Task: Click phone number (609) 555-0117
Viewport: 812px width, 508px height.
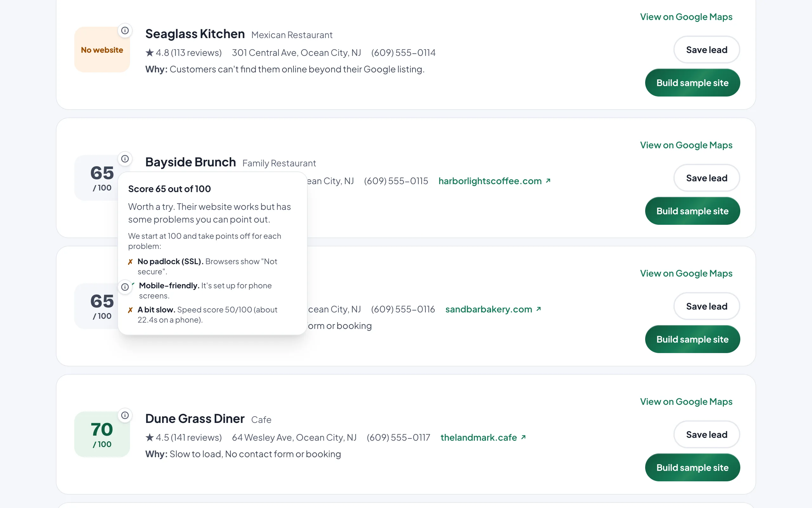Action: (398, 438)
